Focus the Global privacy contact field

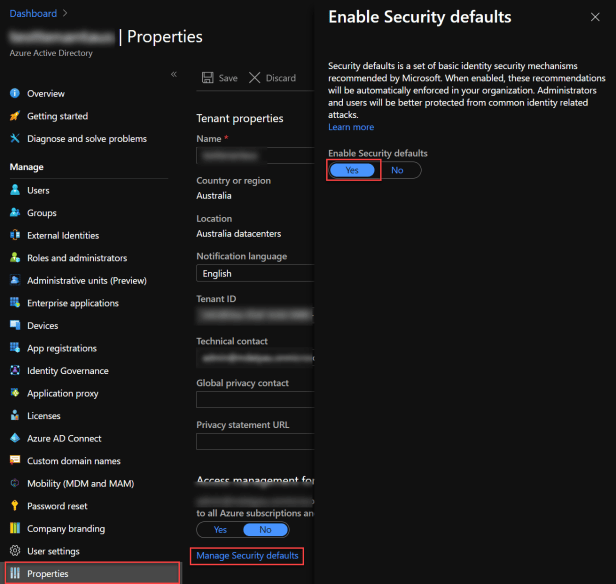coord(255,400)
